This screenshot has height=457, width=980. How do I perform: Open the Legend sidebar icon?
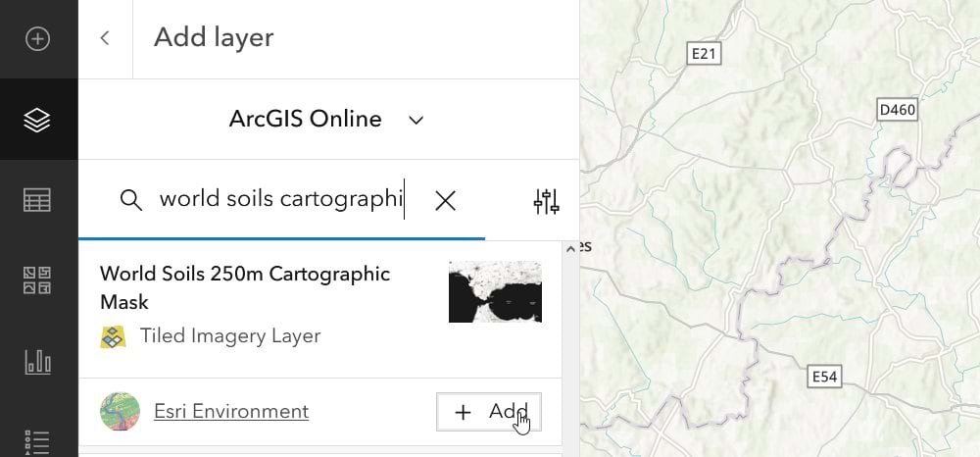pos(37,439)
